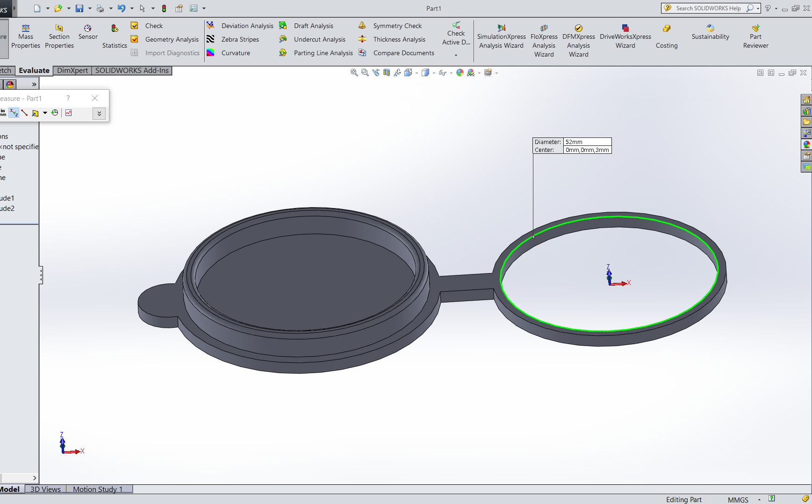812x504 pixels.
Task: Close the Measure dialog
Action: (95, 98)
